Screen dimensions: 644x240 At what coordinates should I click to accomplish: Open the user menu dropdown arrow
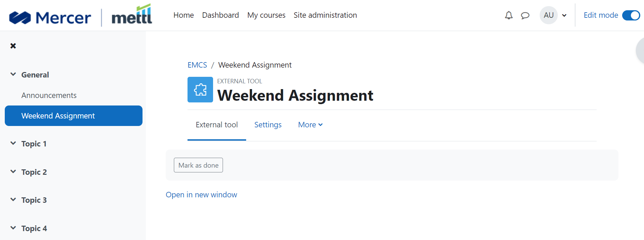564,15
